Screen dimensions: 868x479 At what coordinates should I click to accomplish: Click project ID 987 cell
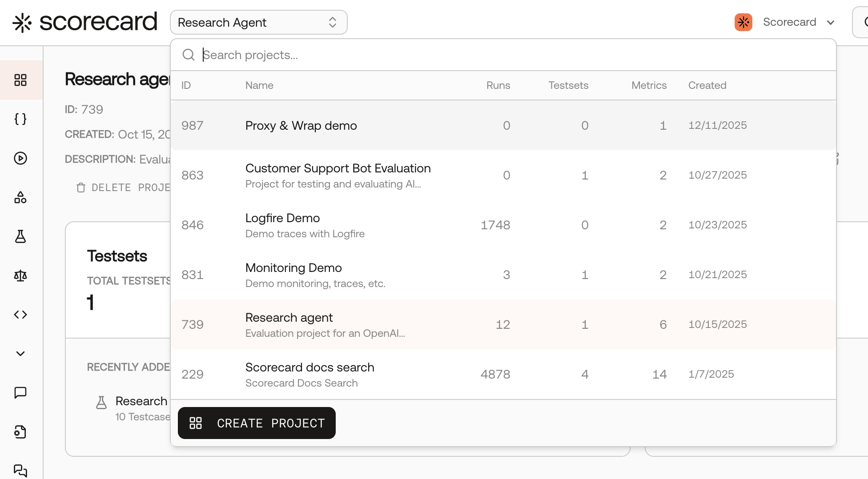click(192, 125)
